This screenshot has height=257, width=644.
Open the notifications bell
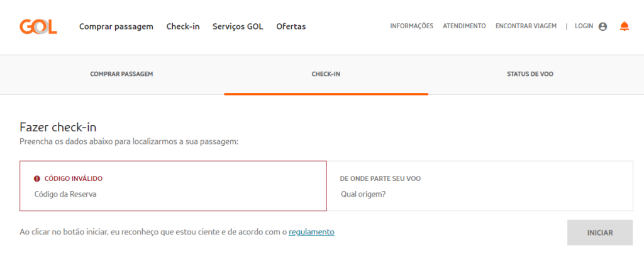(x=624, y=26)
